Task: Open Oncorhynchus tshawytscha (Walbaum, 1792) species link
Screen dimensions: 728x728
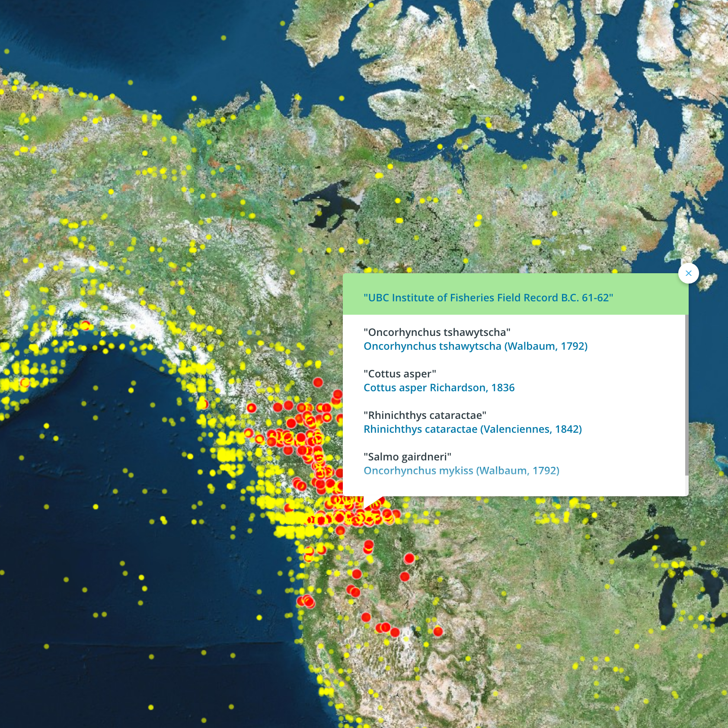Action: [x=475, y=346]
